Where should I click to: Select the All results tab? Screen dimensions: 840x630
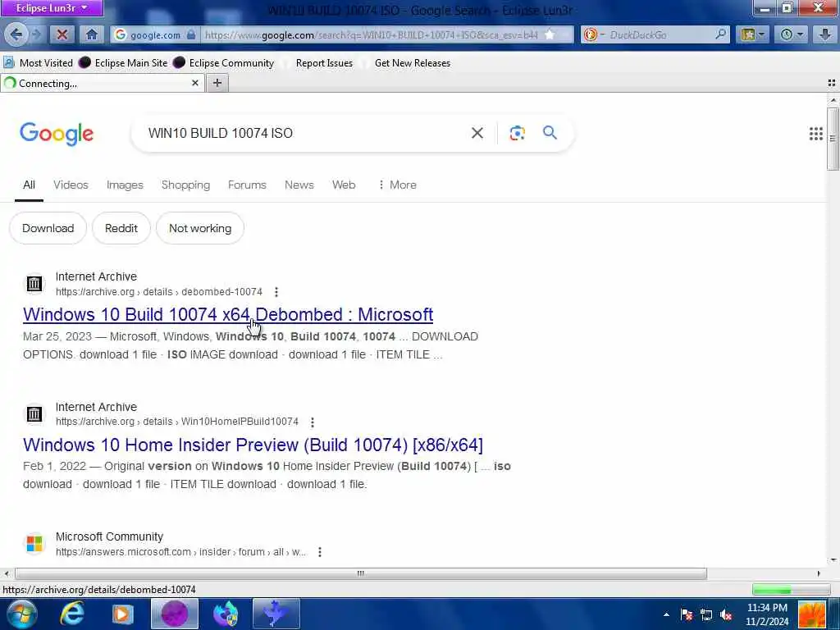tap(29, 185)
